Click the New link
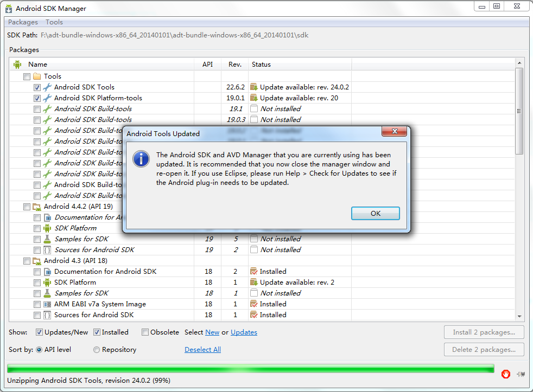The height and width of the screenshot is (392, 533). pos(212,332)
